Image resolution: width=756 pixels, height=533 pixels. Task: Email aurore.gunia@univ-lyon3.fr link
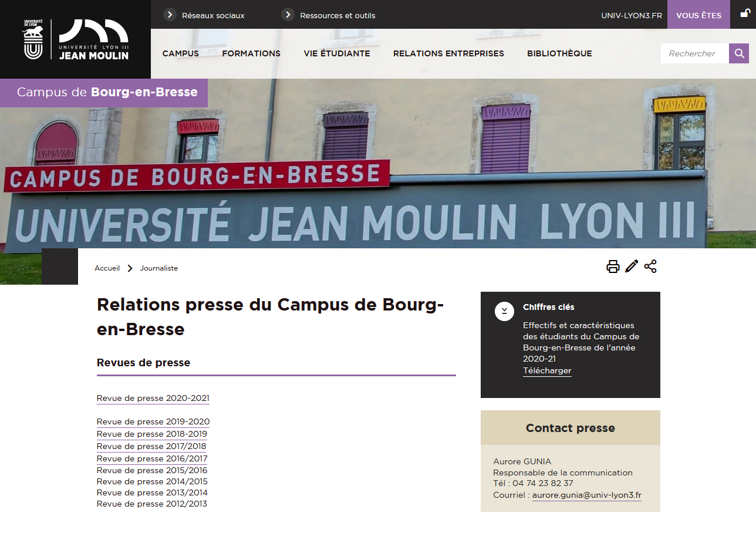coord(586,495)
